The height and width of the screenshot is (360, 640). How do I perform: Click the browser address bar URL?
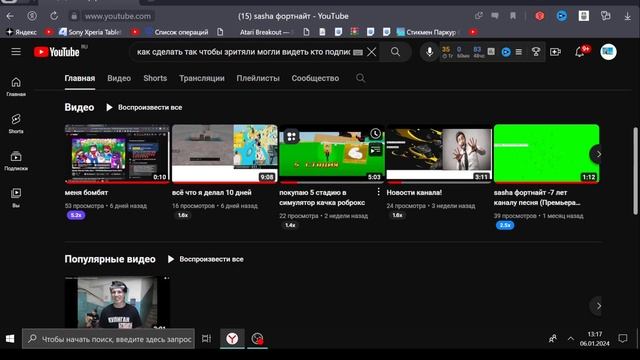point(118,16)
